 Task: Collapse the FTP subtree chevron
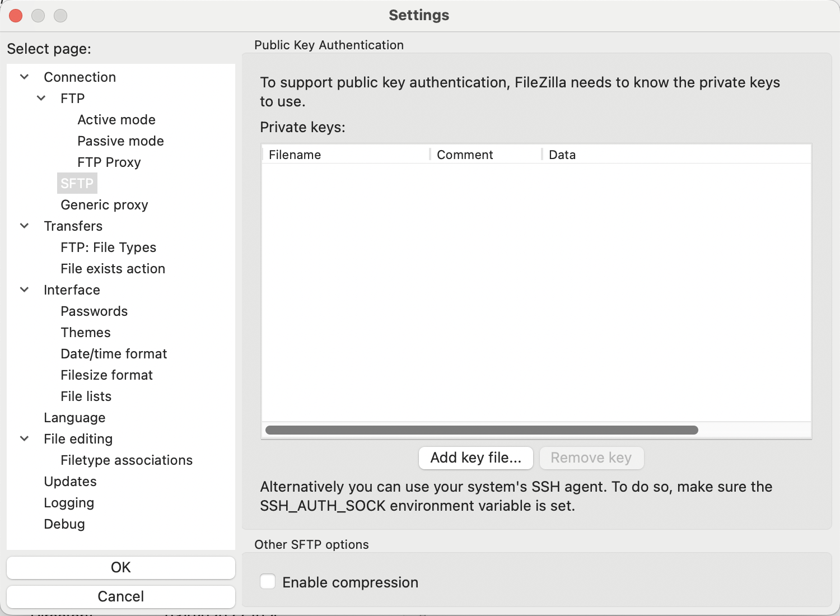(41, 98)
